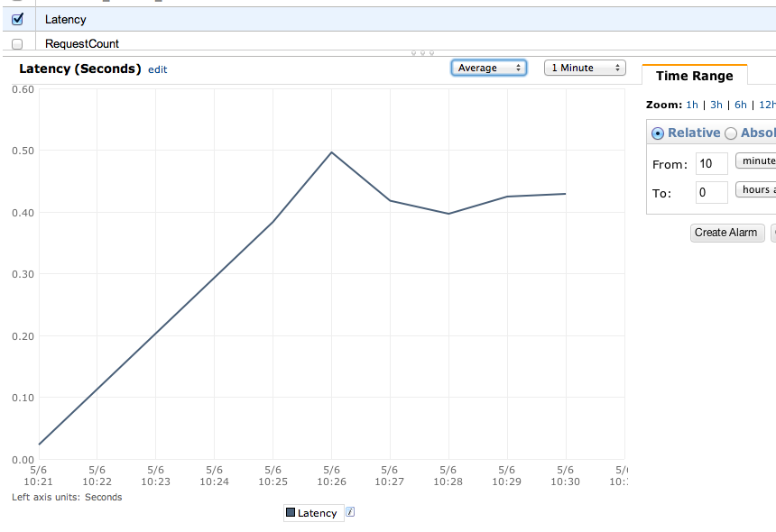
Task: Open the 1 Minute period dropdown
Action: pyautogui.click(x=585, y=68)
